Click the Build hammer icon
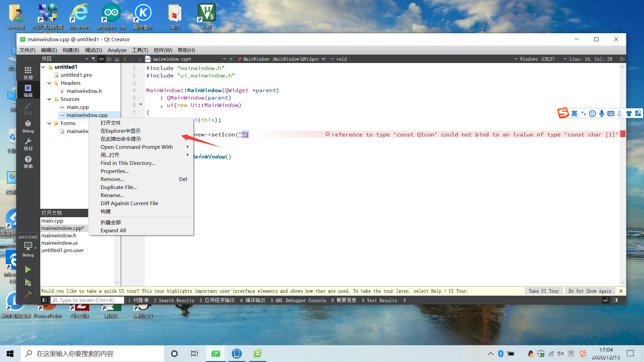 point(28,295)
